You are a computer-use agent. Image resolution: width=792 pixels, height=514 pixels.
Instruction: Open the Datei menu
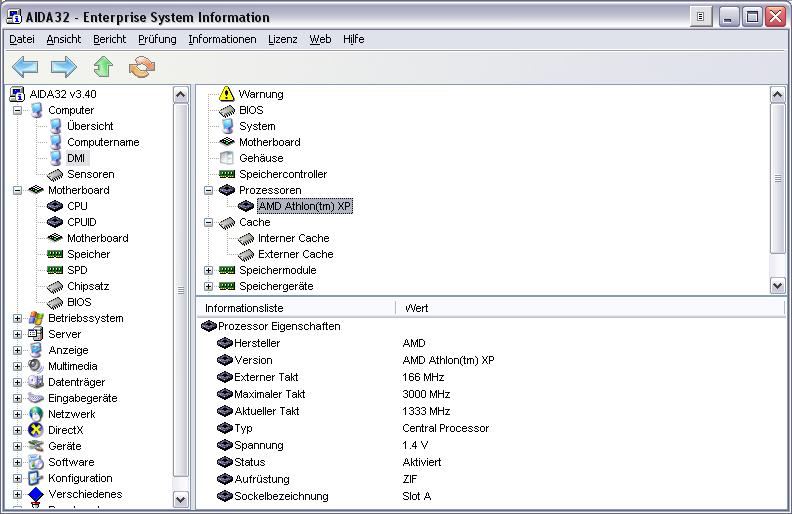click(22, 39)
